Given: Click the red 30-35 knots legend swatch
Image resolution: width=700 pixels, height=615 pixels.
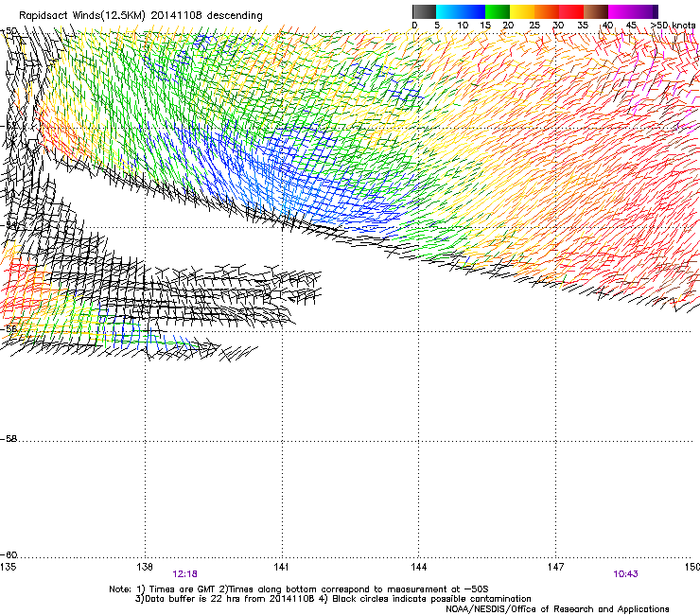Looking at the screenshot, I should [x=571, y=11].
